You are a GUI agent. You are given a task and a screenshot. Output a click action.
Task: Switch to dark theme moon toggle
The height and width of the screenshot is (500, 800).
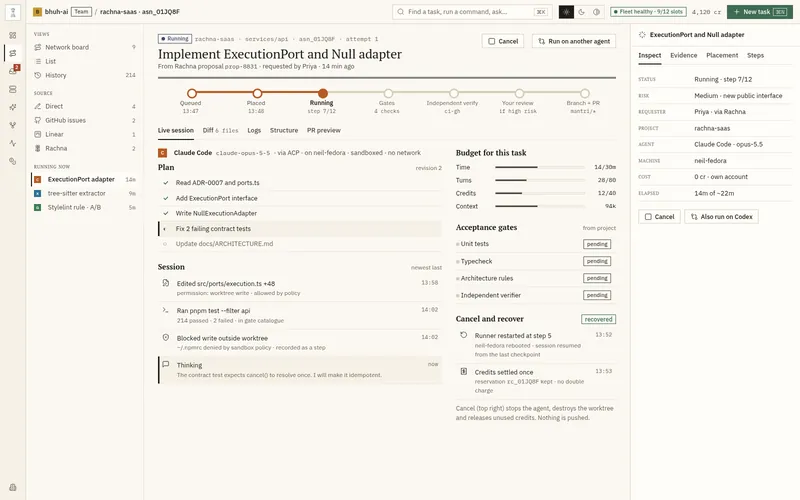[582, 12]
